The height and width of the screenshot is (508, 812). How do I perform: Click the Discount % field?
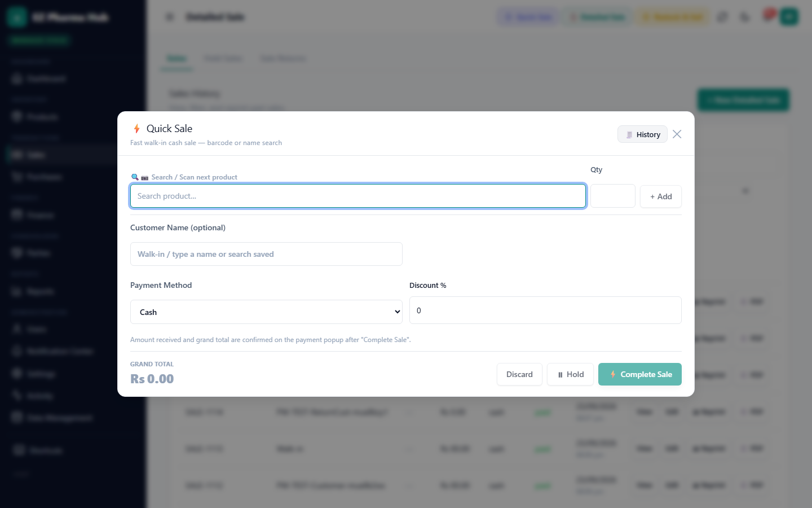tap(545, 310)
